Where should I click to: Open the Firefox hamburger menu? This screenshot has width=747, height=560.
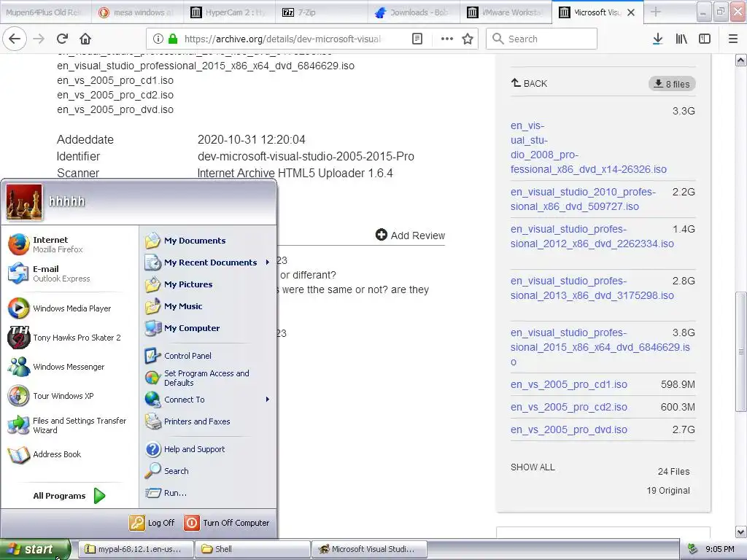733,39
